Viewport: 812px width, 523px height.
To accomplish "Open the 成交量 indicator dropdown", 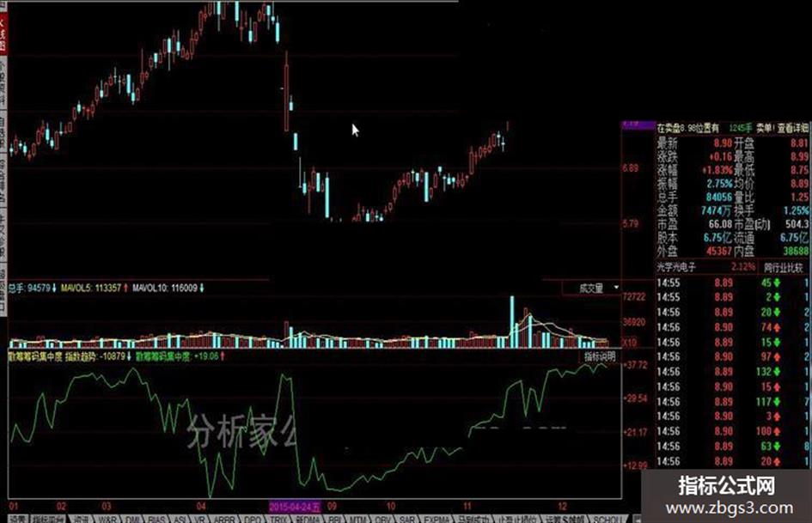I will pos(591,288).
